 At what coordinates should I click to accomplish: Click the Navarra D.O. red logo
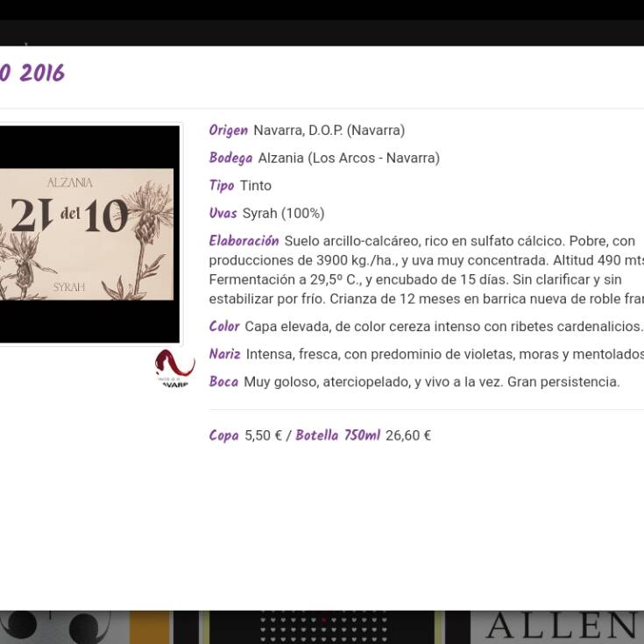pyautogui.click(x=174, y=367)
